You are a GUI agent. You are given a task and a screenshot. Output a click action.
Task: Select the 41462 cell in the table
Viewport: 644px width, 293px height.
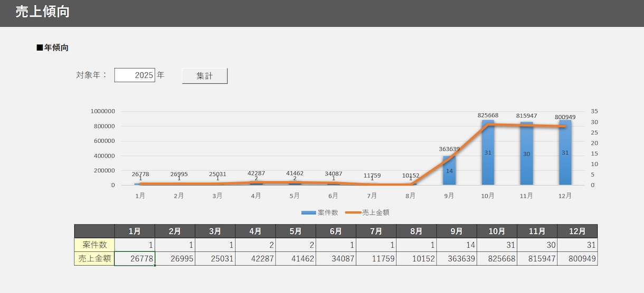(296, 259)
